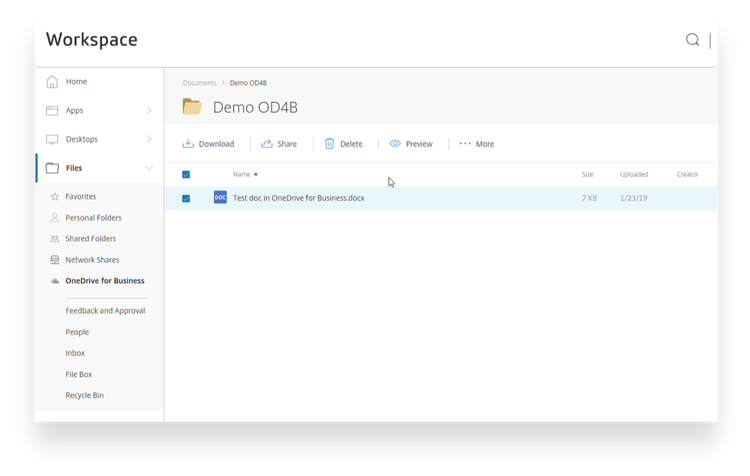Expand the Desktops submenu chevron
The width and height of the screenshot is (750, 476).
coord(149,139)
